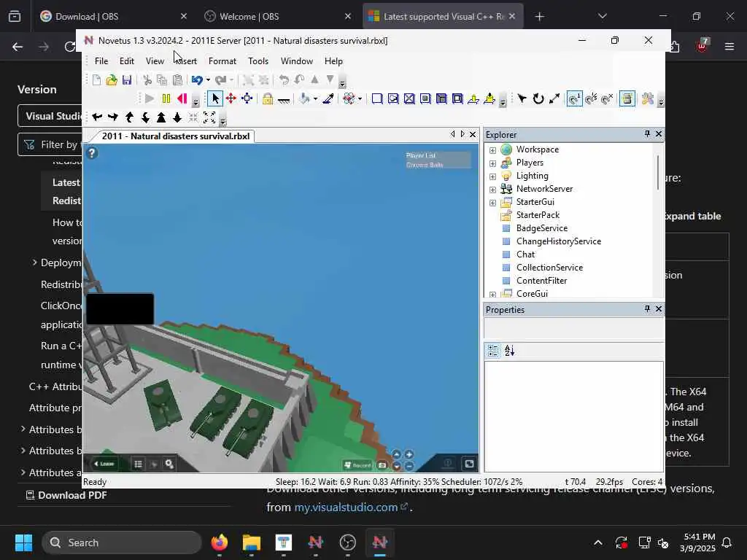
Task: Click the Properties categorized sort icon
Action: coord(493,351)
